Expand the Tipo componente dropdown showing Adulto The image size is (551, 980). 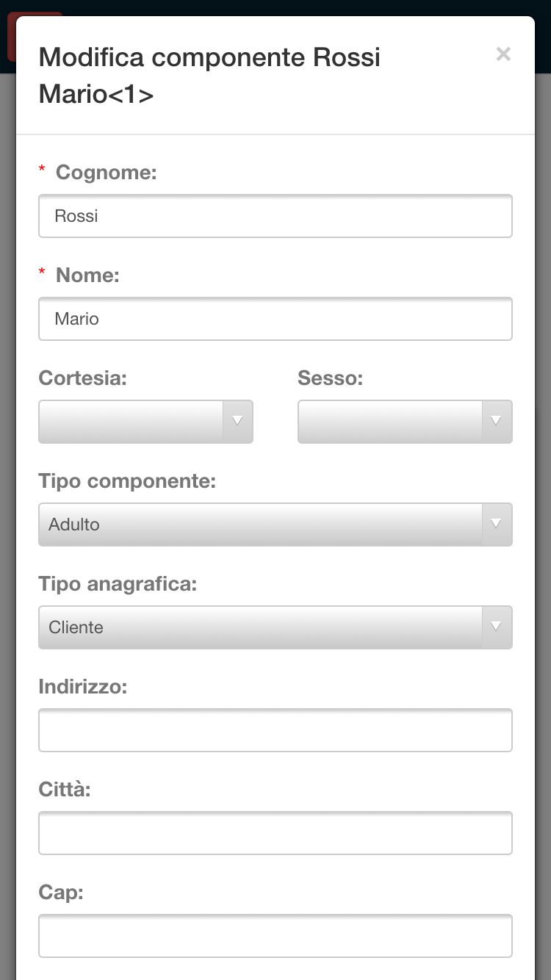(x=275, y=525)
